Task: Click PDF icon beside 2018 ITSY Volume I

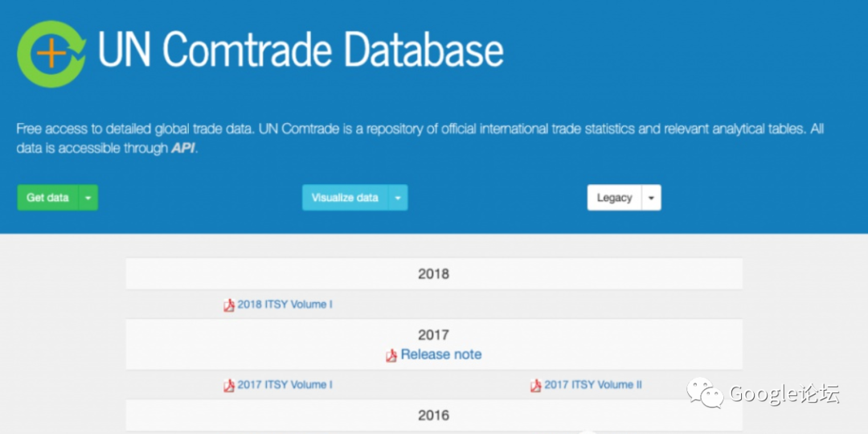Action: 229,305
